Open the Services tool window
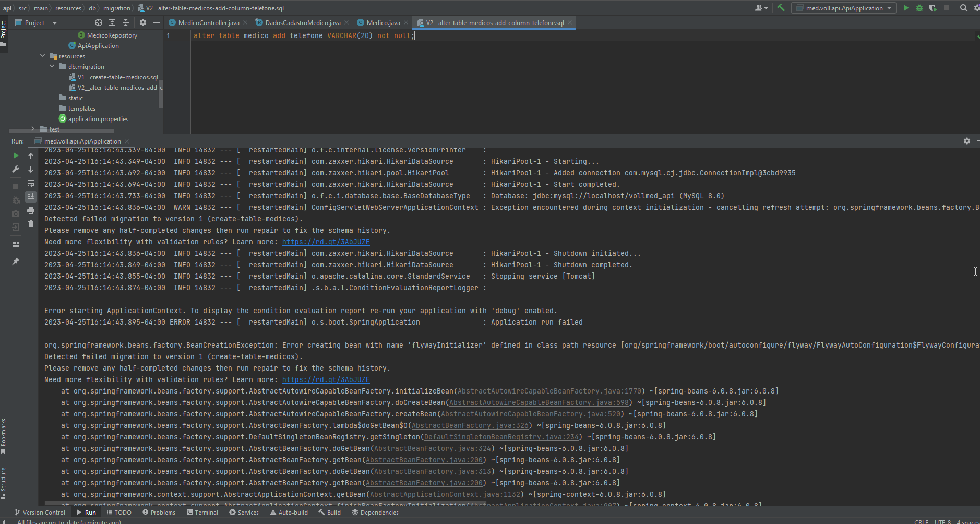 244,513
